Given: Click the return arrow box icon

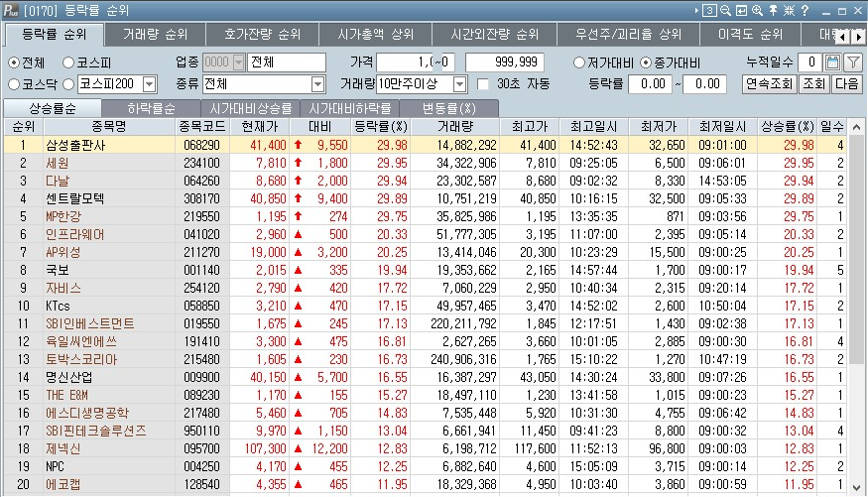Looking at the screenshot, I should coord(741,11).
